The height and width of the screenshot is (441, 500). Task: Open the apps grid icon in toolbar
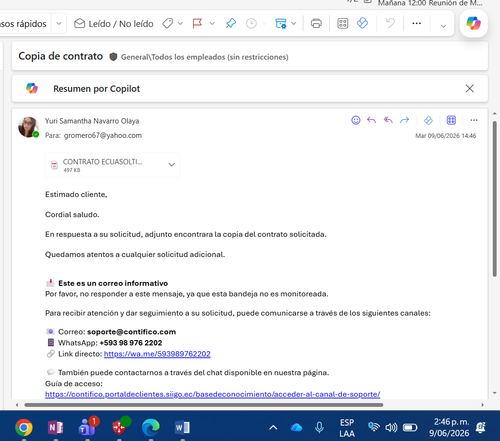click(343, 24)
